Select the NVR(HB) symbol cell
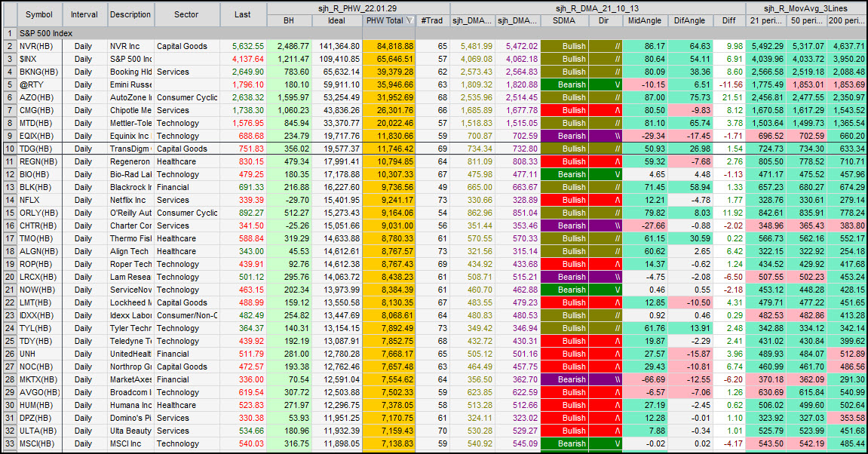The image size is (868, 454). (x=40, y=46)
